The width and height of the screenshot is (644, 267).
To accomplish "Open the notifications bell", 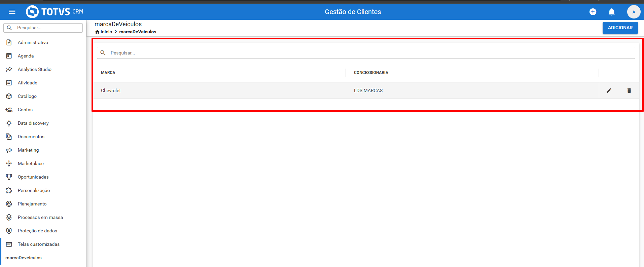I will coord(612,12).
